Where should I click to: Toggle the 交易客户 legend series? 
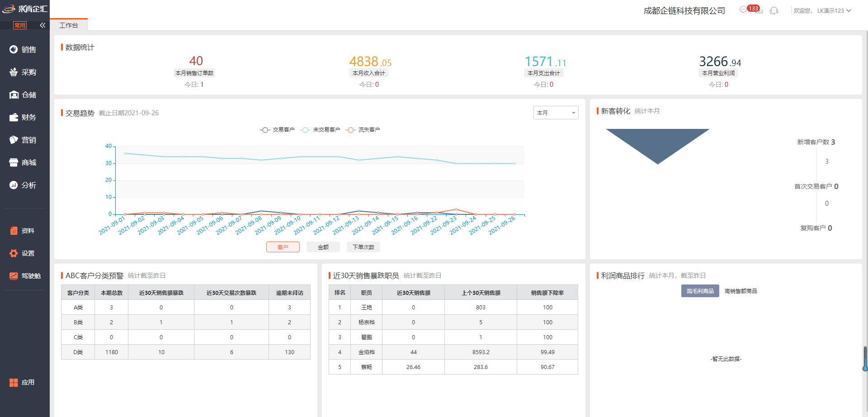[x=277, y=130]
